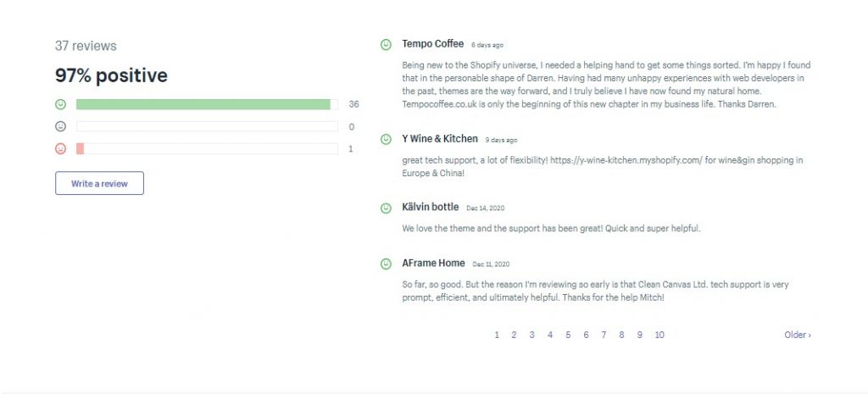Click smiley icon beside Kälvin bottle review
This screenshot has width=868, height=394.
[386, 208]
